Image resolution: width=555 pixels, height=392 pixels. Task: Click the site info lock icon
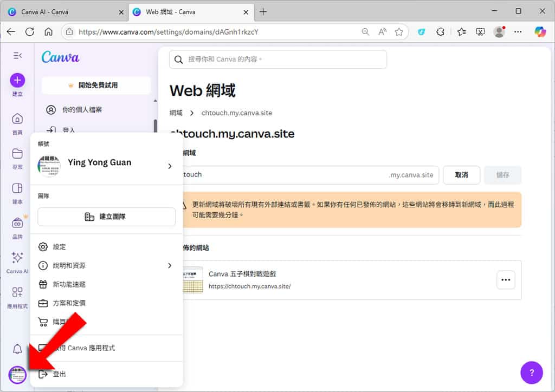click(70, 32)
